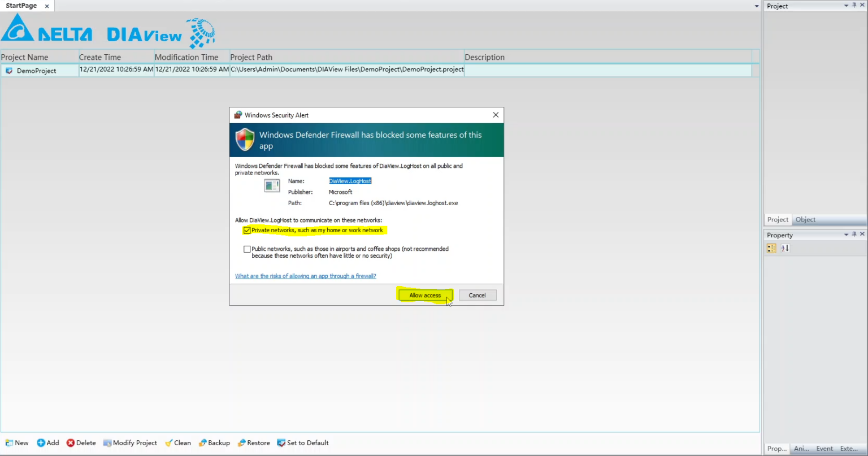This screenshot has height=456, width=868.
Task: Uncheck the Private networks checkbox
Action: tap(247, 231)
